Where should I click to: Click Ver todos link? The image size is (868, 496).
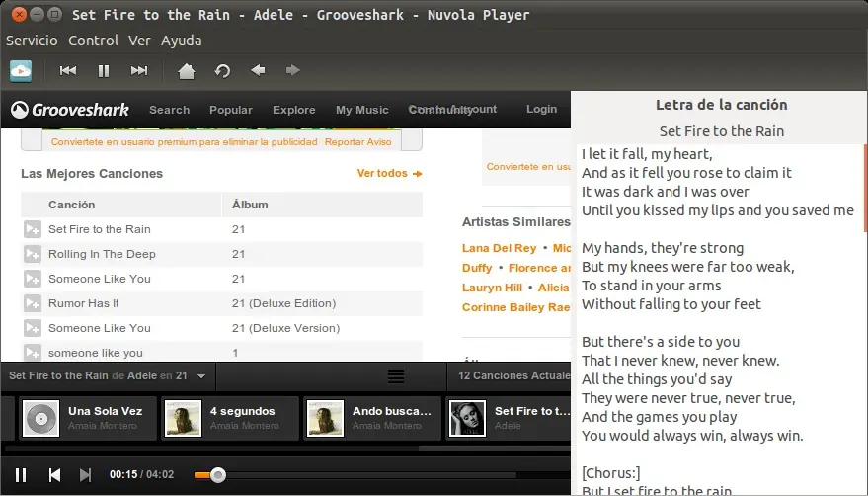pos(390,174)
